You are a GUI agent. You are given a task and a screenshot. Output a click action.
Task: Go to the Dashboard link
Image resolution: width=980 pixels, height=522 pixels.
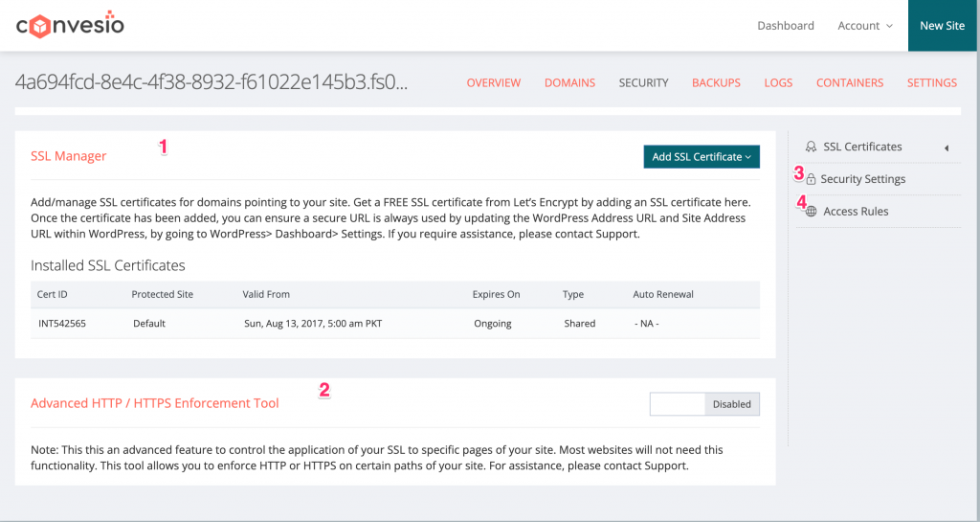pos(786,26)
